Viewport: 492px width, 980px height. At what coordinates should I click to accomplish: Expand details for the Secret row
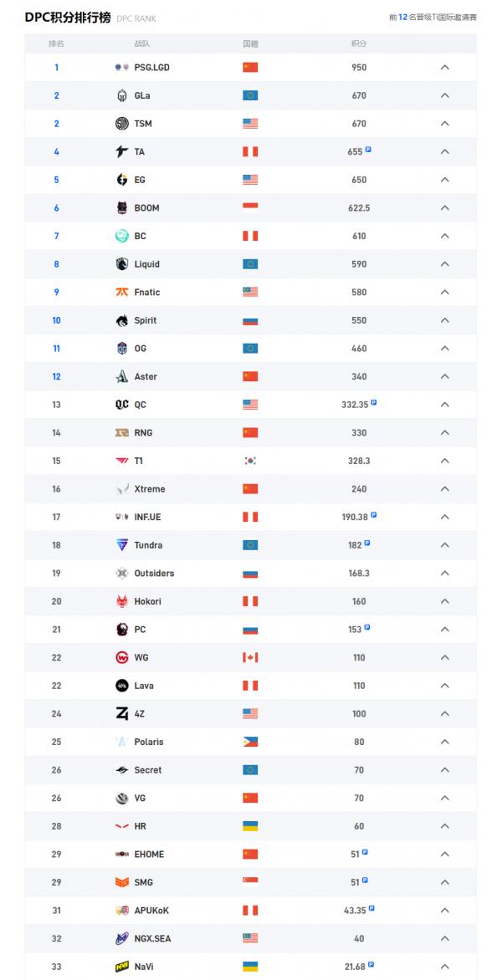point(444,770)
